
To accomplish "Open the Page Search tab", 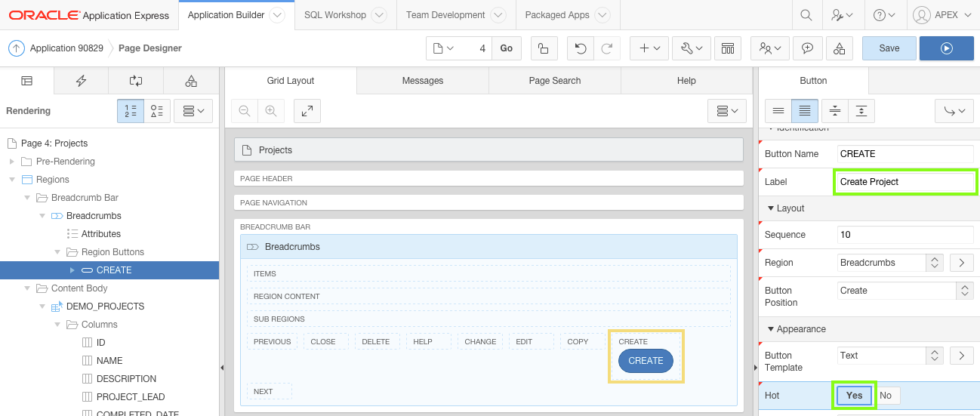I will [x=555, y=81].
